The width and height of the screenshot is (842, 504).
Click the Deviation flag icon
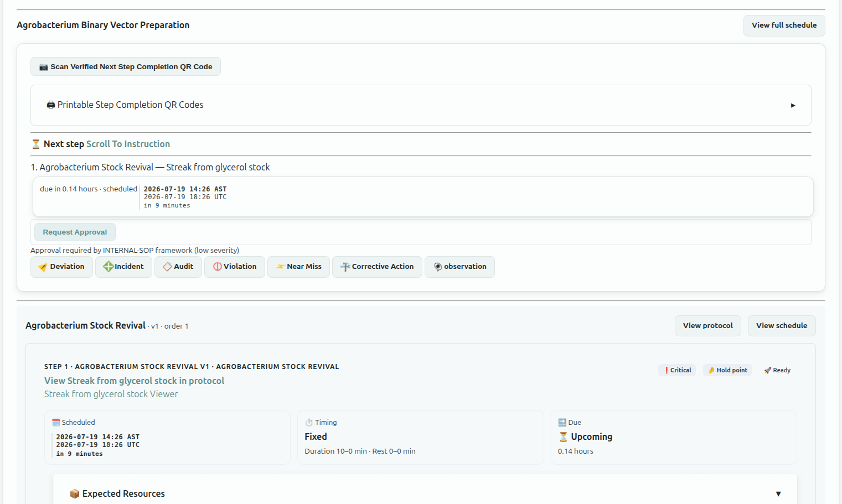click(x=43, y=267)
